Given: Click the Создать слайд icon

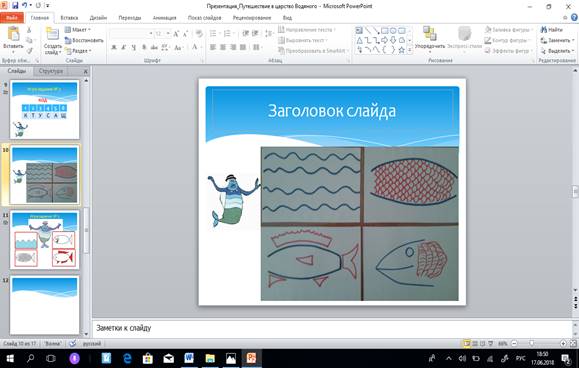Looking at the screenshot, I should (52, 34).
